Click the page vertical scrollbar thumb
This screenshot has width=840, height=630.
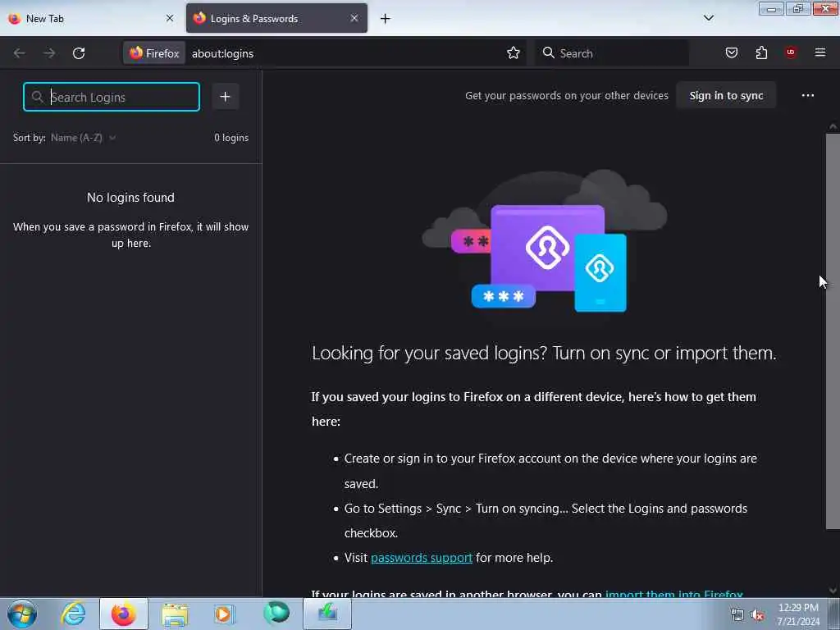tap(833, 331)
